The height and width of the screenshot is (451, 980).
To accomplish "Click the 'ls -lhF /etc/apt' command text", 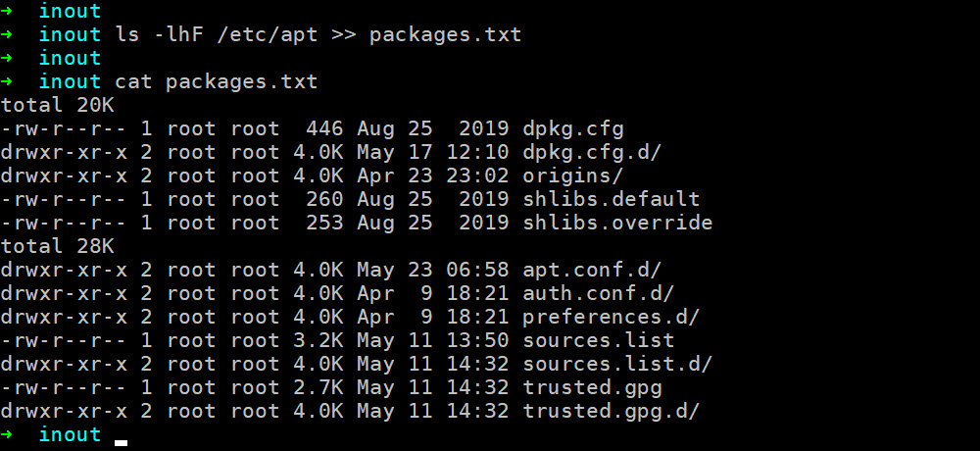I will pos(217,34).
